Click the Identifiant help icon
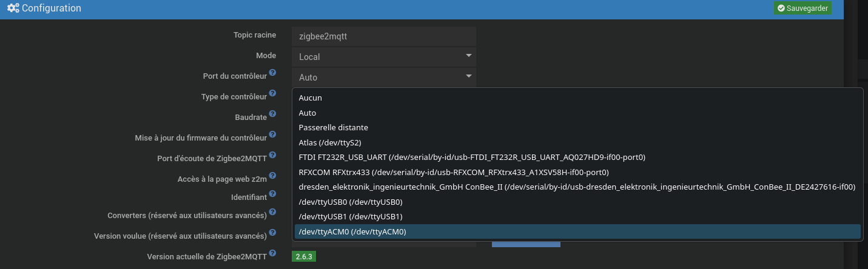The width and height of the screenshot is (868, 269). 273,194
